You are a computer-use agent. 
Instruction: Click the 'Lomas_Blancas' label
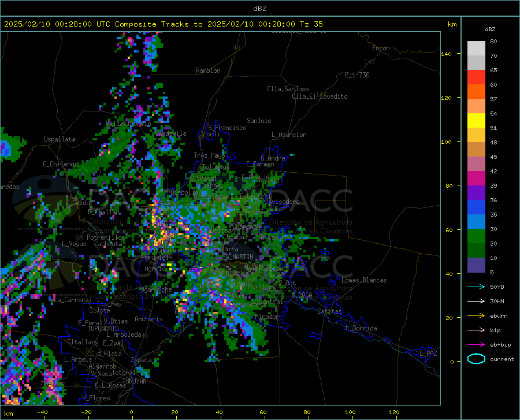tap(364, 280)
